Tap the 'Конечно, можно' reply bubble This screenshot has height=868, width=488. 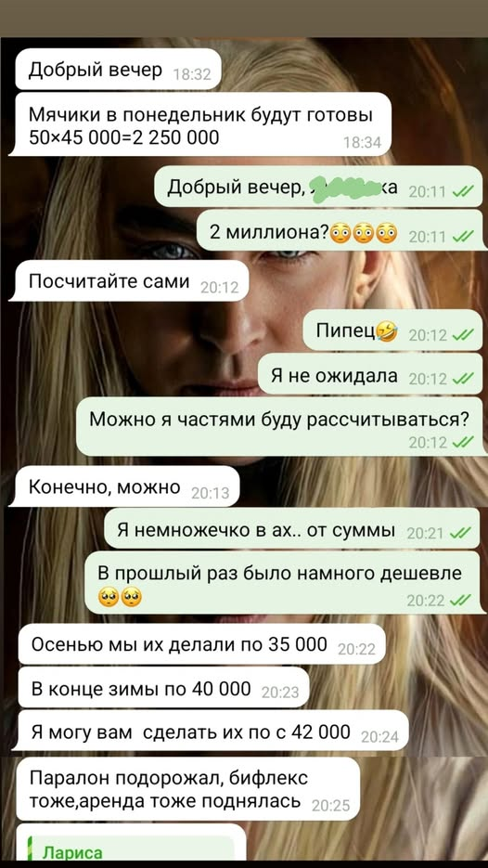[x=126, y=486]
